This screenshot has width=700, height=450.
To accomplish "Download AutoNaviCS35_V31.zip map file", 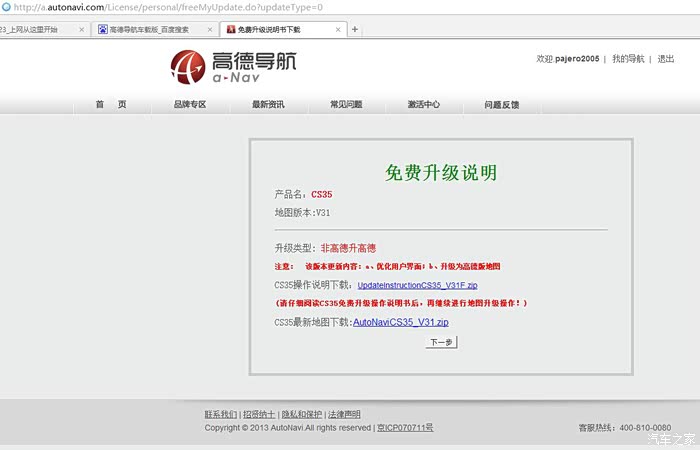I will (x=401, y=322).
